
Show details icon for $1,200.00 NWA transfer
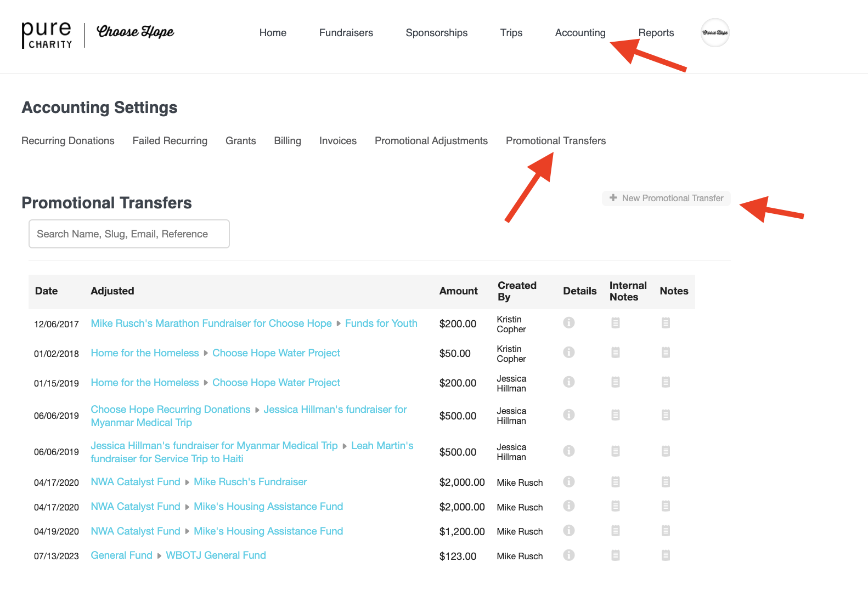[568, 531]
